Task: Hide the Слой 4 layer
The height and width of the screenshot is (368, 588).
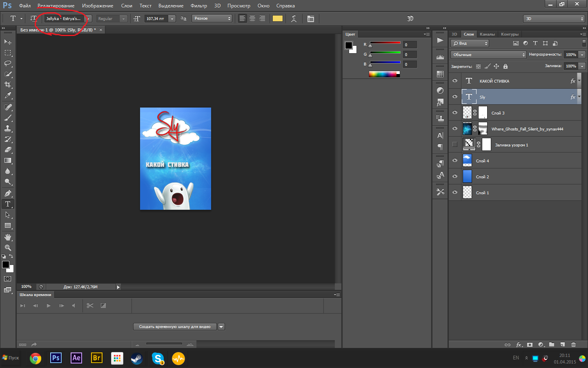Action: click(x=455, y=161)
